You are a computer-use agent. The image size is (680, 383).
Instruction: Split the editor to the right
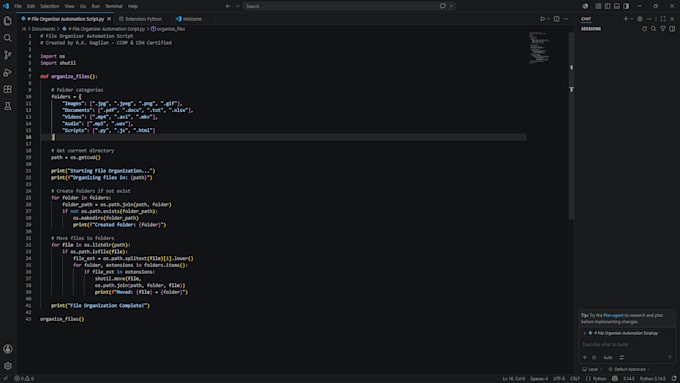556,19
